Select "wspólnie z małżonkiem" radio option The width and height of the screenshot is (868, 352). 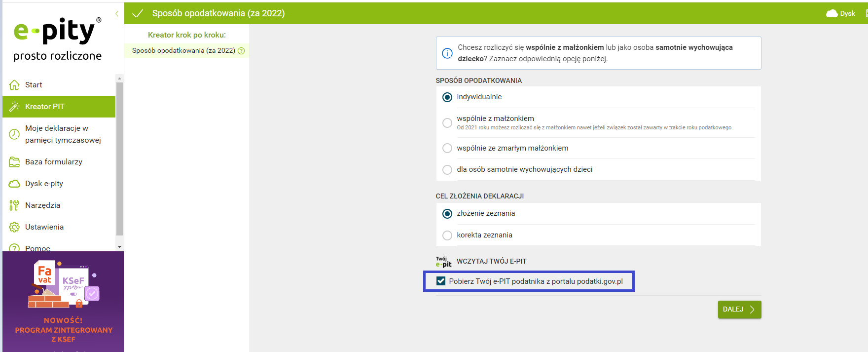447,123
